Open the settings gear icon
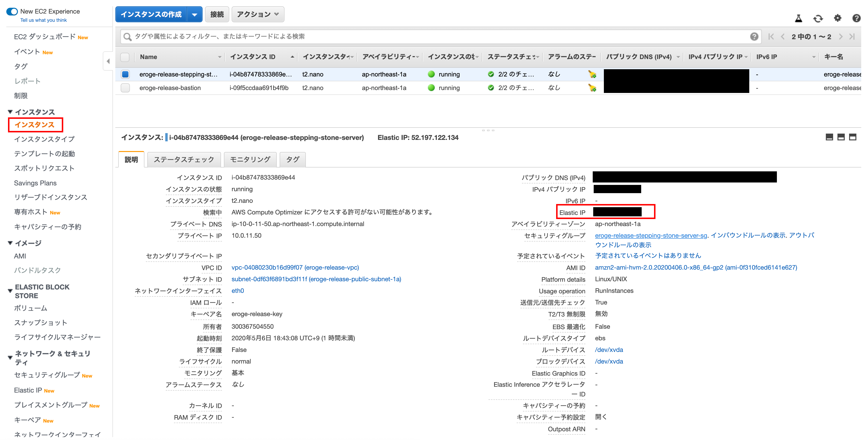The image size is (868, 440). point(837,18)
